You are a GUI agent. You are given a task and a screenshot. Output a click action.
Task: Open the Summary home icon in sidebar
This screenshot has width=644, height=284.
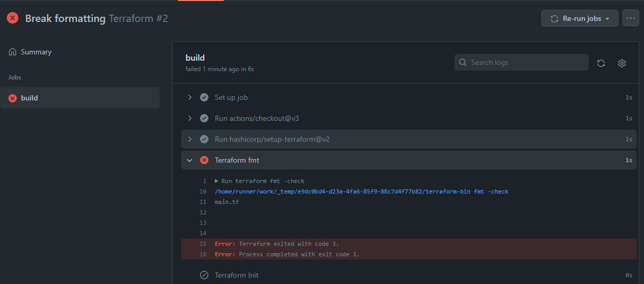[x=13, y=52]
